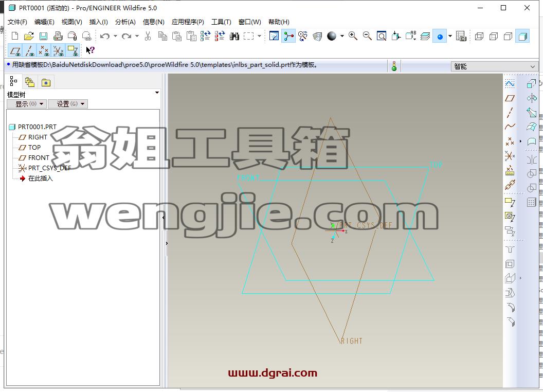The image size is (543, 392).
Task: Select the datum Point tool in right toolbar
Action: coord(510,141)
